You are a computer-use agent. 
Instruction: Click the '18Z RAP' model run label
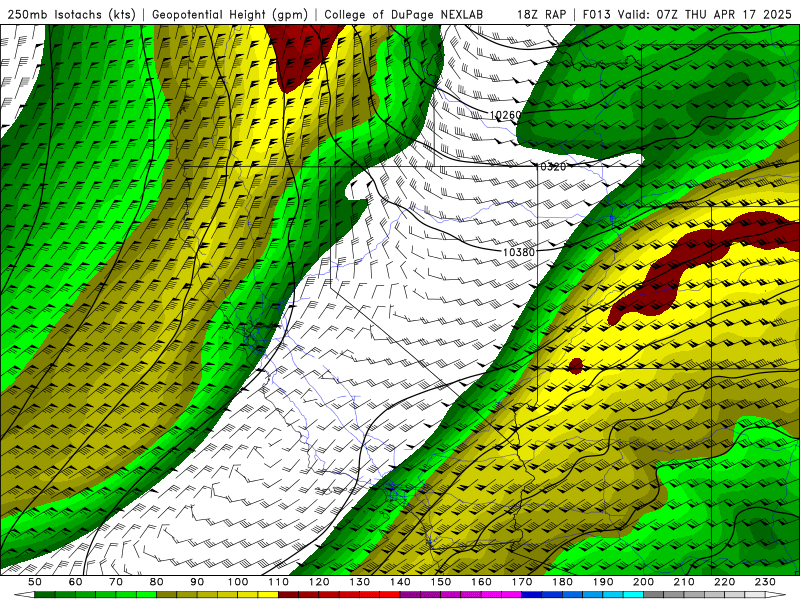541,14
